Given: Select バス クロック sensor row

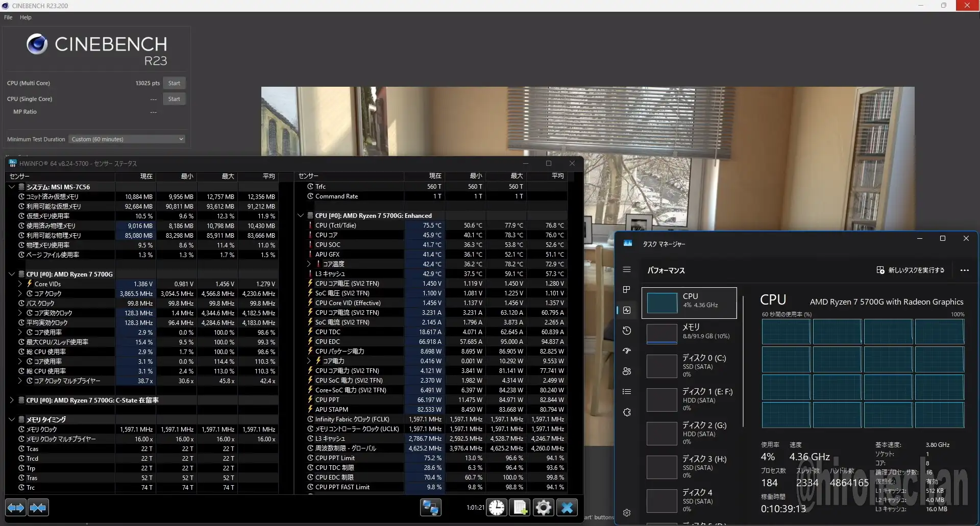Looking at the screenshot, I should tap(143, 304).
